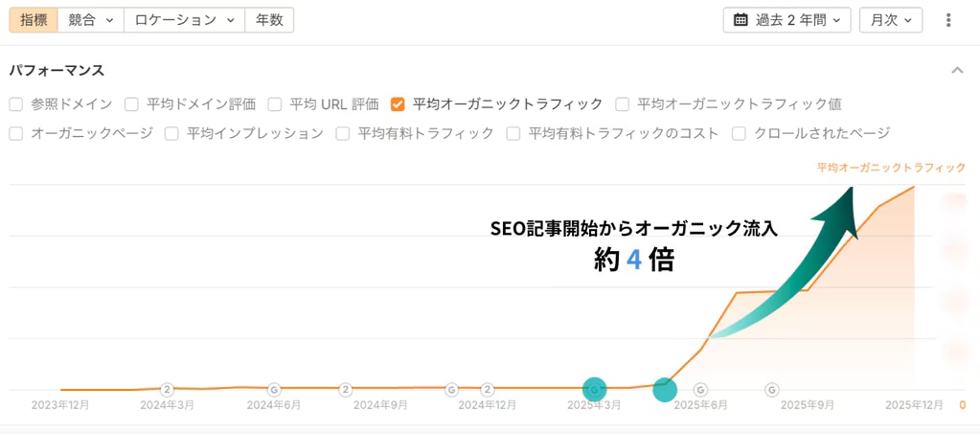Screen dimensions: 980x434
Task: Click the calendar icon in date range
Action: 741,20
